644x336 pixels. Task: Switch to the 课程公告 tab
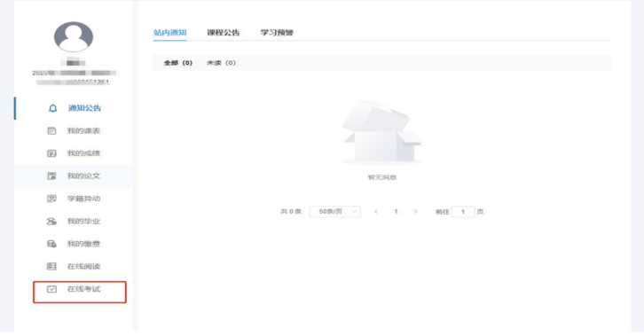coord(224,33)
